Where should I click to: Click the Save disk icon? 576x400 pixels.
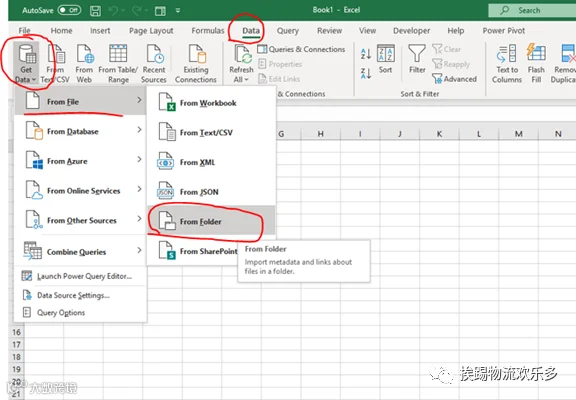(x=96, y=11)
